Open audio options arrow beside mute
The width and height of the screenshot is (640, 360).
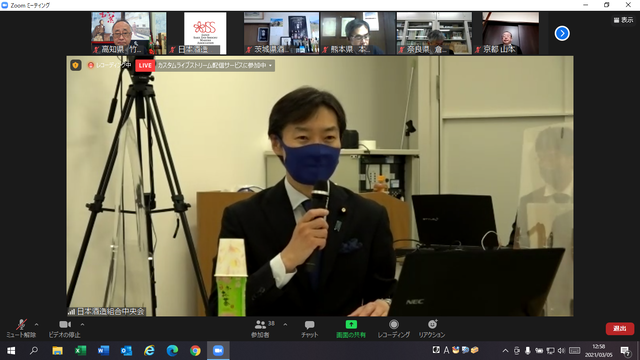pos(36,325)
